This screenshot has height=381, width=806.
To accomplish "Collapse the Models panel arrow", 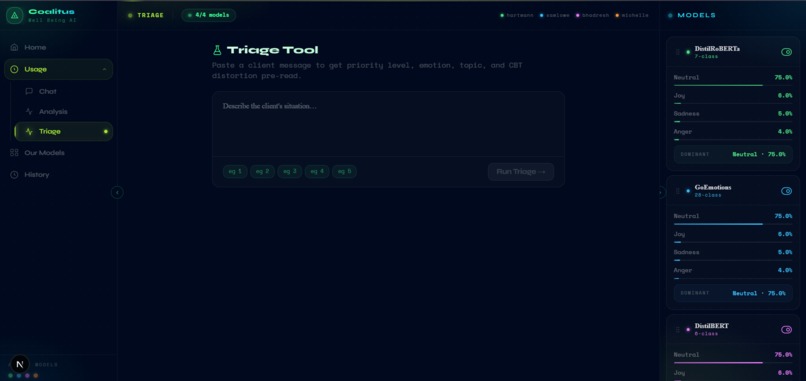I will click(661, 192).
